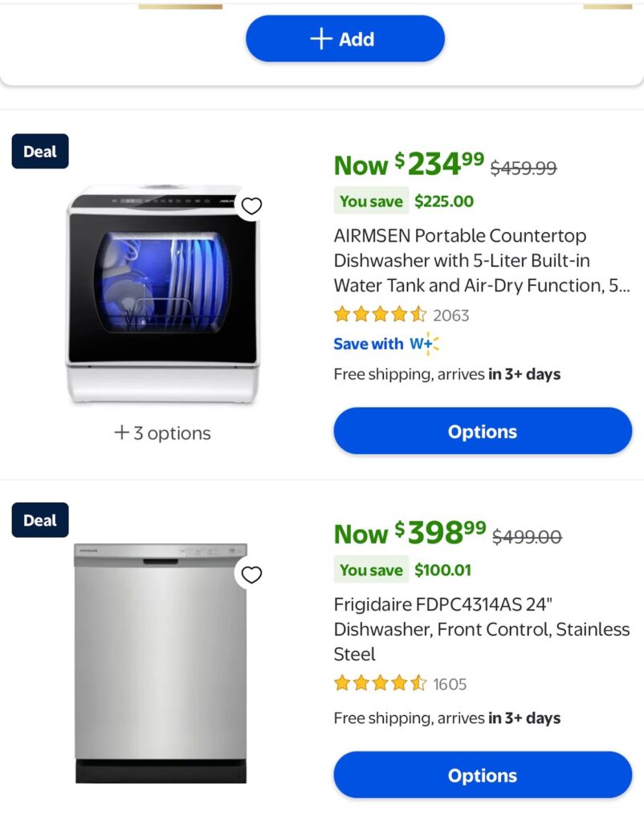Expand the 3 options for the AIRMSEN dishwasher
The width and height of the screenshot is (644, 822).
161,433
